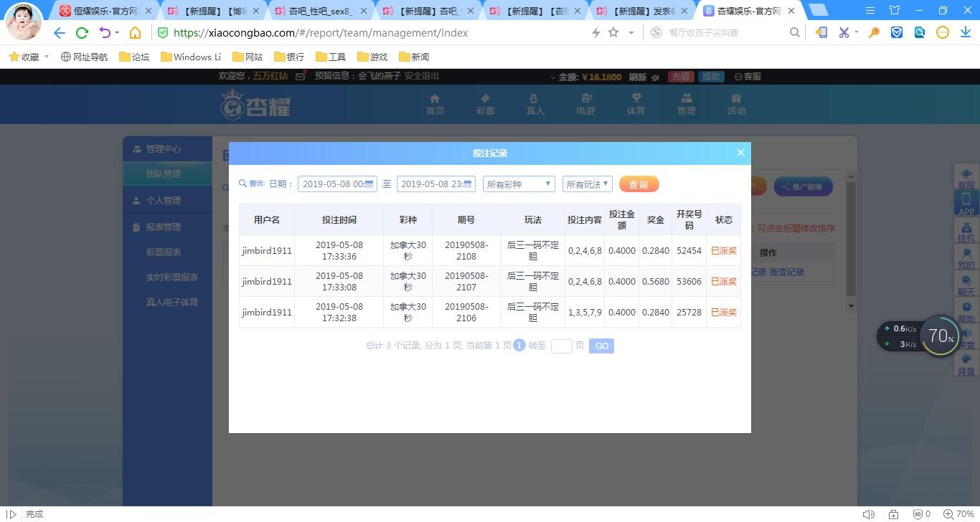Click the 体育 sports trophy icon
The height and width of the screenshot is (522, 980).
[636, 103]
